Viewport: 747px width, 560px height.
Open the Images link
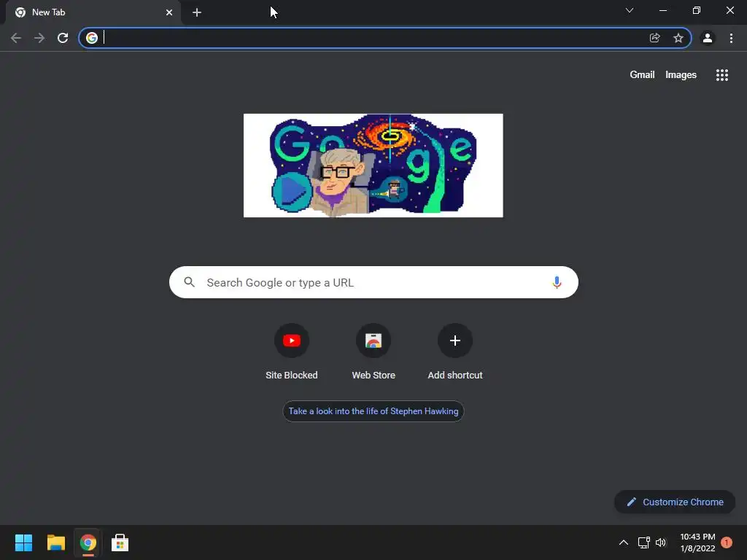pyautogui.click(x=681, y=75)
